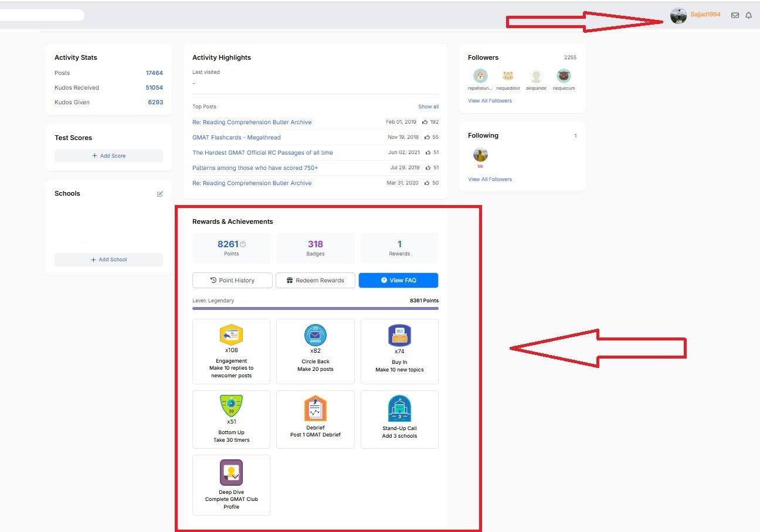Screen dimensions: 760x532
Task: Select the Circle Back badge icon
Action: 315,335
